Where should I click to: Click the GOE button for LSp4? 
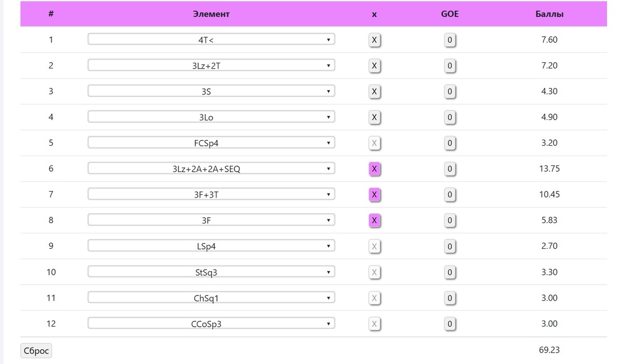click(450, 246)
